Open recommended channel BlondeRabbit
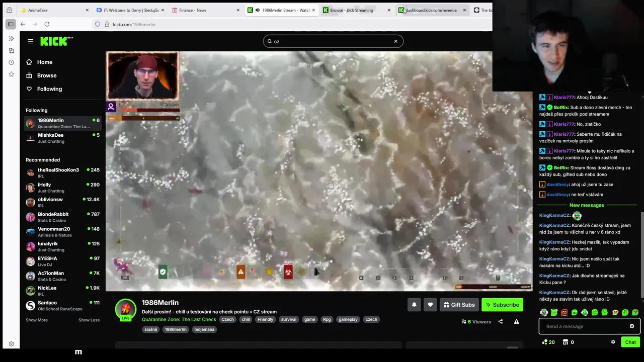This screenshot has height=362, width=644. [x=63, y=217]
